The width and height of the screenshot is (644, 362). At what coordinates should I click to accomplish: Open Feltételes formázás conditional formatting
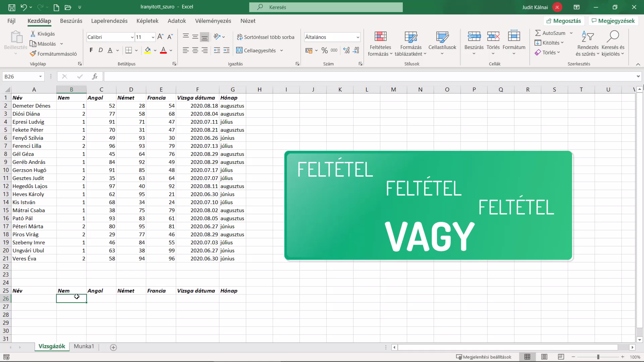pyautogui.click(x=380, y=44)
